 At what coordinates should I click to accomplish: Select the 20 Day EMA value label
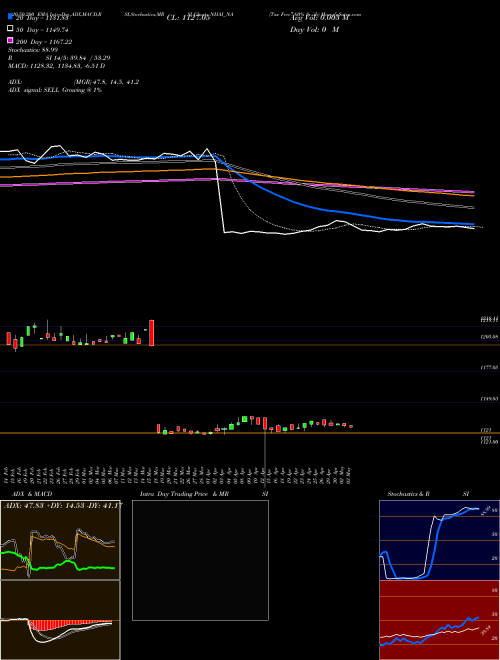pyautogui.click(x=42, y=18)
